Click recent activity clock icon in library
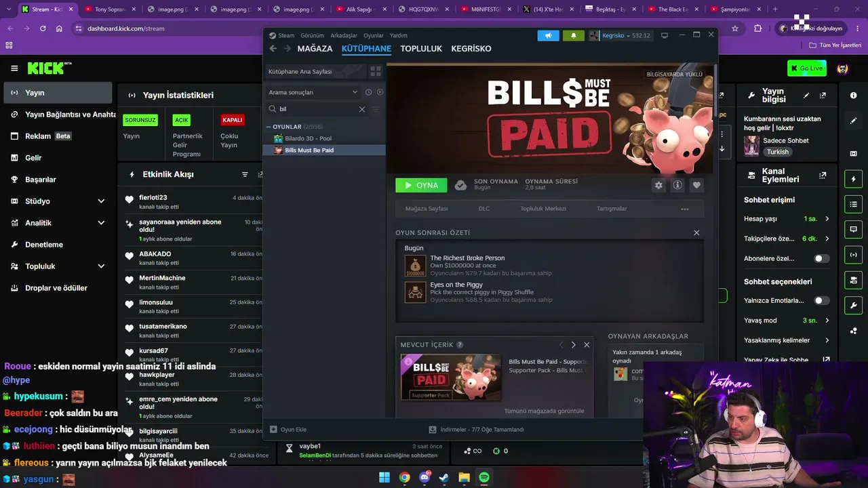Image resolution: width=868 pixels, height=488 pixels. pos(368,92)
